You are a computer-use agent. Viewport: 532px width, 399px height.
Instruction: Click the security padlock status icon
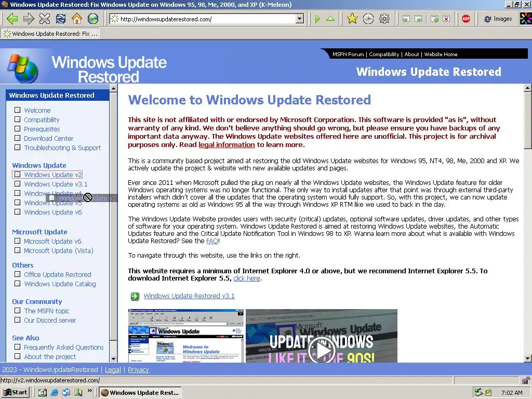click(526, 380)
